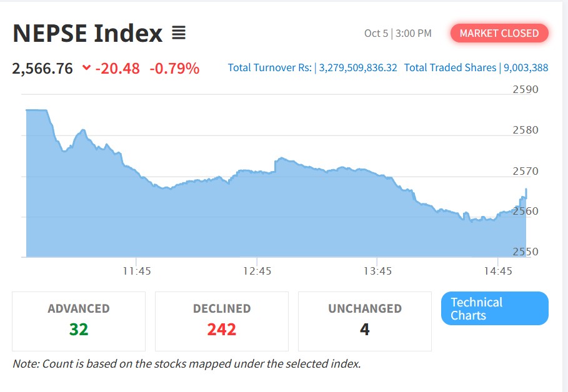The width and height of the screenshot is (568, 392).
Task: Select the ADVANCED 32 box
Action: [x=79, y=321]
